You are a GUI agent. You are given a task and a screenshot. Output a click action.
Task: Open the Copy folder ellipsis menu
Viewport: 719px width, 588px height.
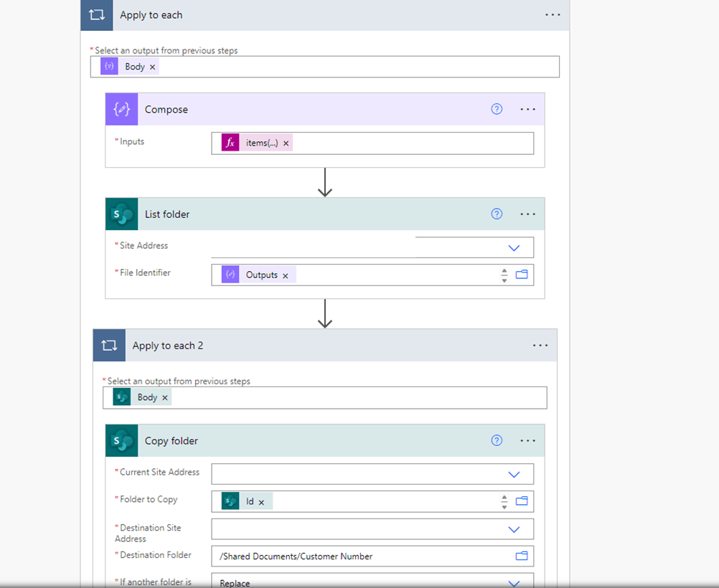coord(528,440)
